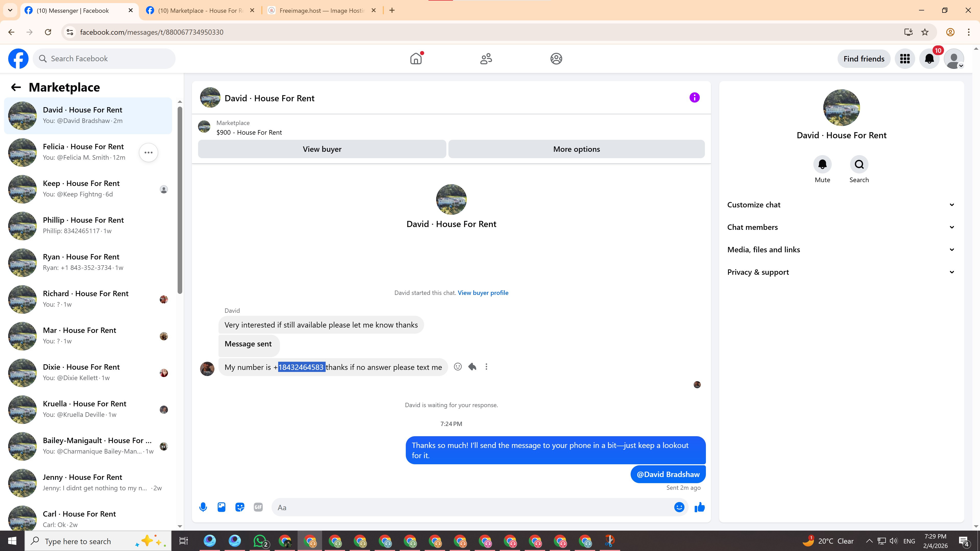This screenshot has width=980, height=551.
Task: Reply to David's phone number message
Action: click(472, 367)
